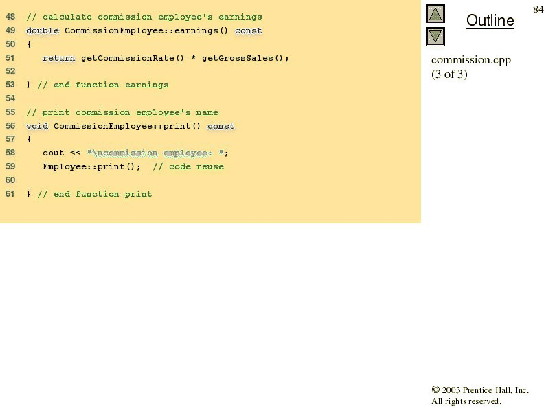Select line 56 CommissionEmployee::print() const declaration
The image size is (549, 412).
click(x=130, y=126)
